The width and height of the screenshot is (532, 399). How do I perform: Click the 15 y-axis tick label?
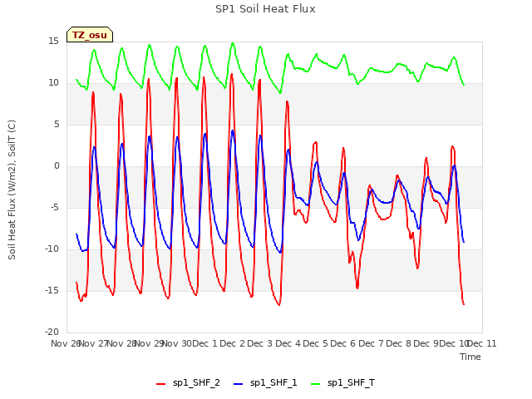pos(53,42)
